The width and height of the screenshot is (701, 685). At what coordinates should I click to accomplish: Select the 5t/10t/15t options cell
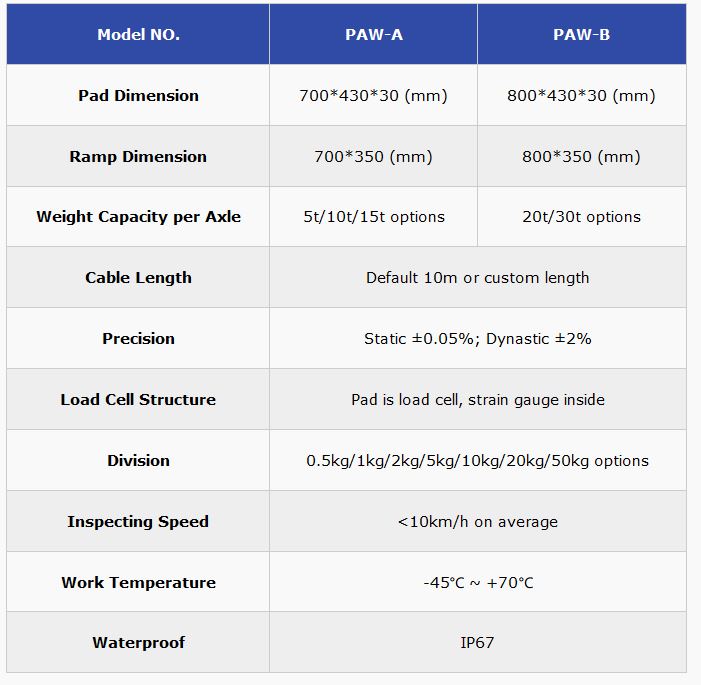pos(373,217)
